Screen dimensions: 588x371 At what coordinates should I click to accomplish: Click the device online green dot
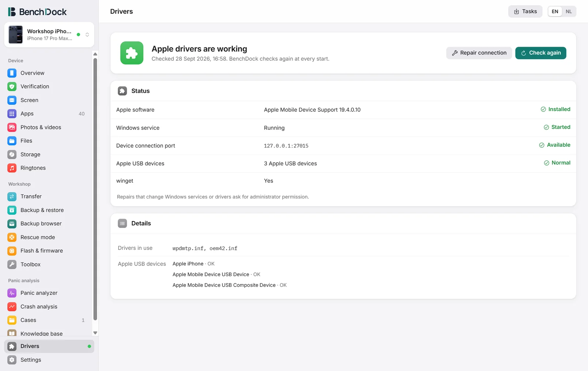pyautogui.click(x=78, y=35)
